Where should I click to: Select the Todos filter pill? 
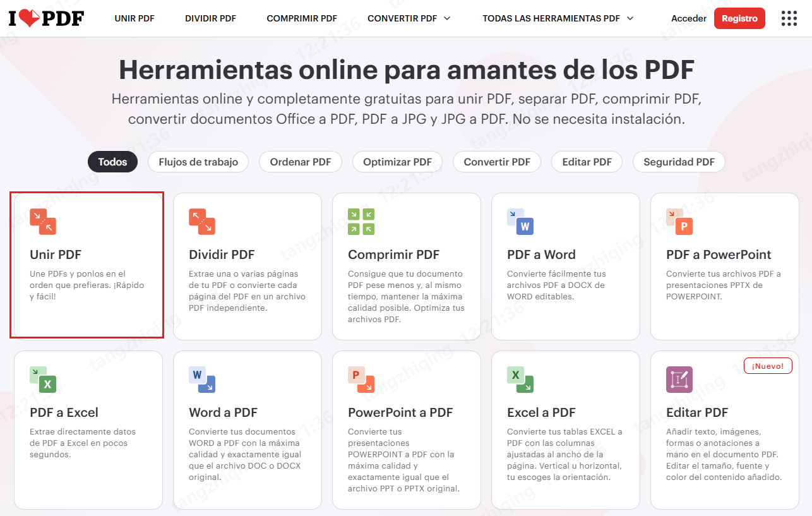112,162
